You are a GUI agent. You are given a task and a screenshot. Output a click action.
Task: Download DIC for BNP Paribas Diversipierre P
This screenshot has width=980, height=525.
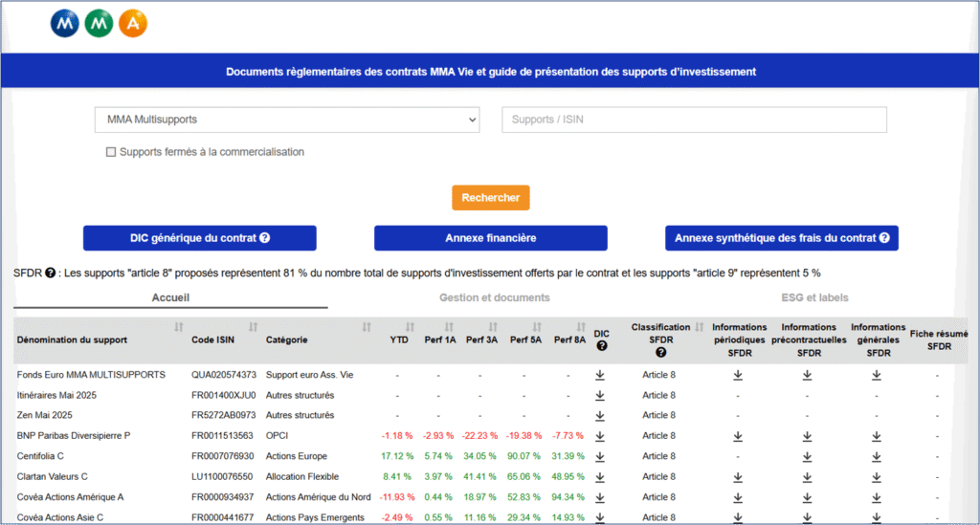tap(600, 436)
